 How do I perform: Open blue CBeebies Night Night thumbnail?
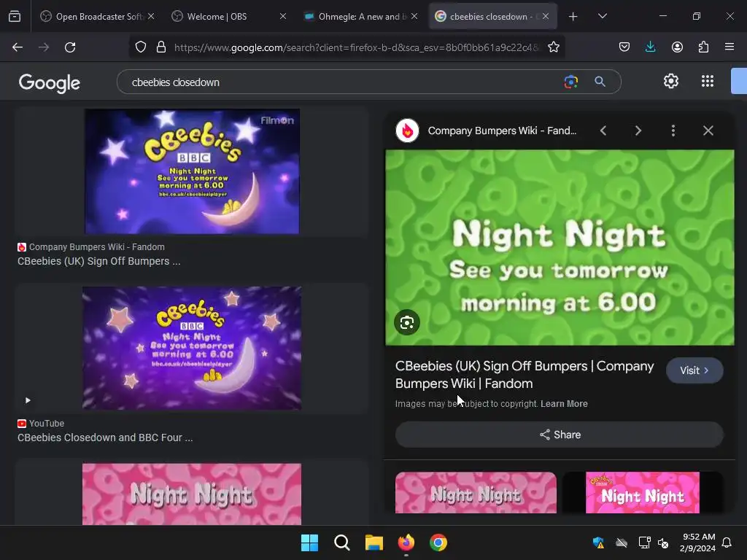tap(192, 171)
